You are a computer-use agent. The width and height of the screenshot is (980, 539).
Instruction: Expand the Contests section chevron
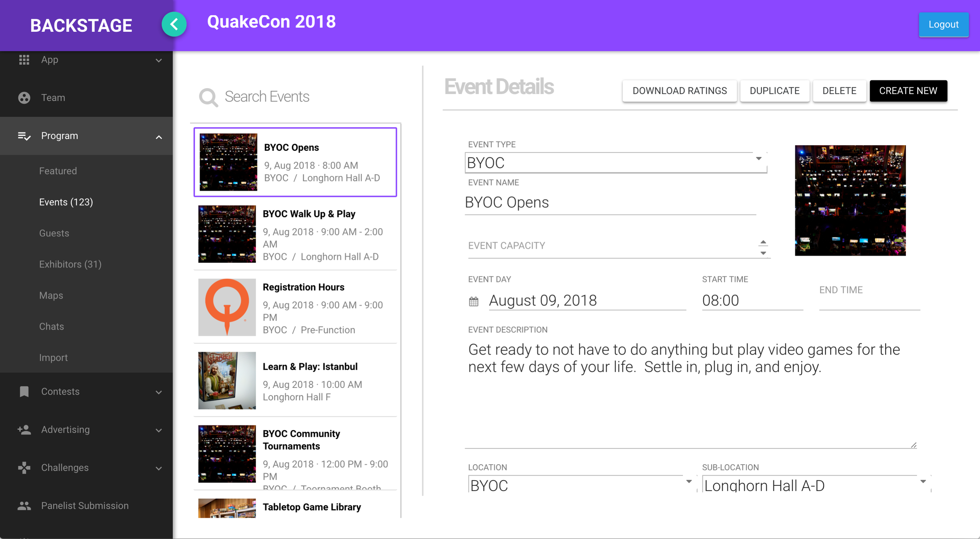pos(159,392)
